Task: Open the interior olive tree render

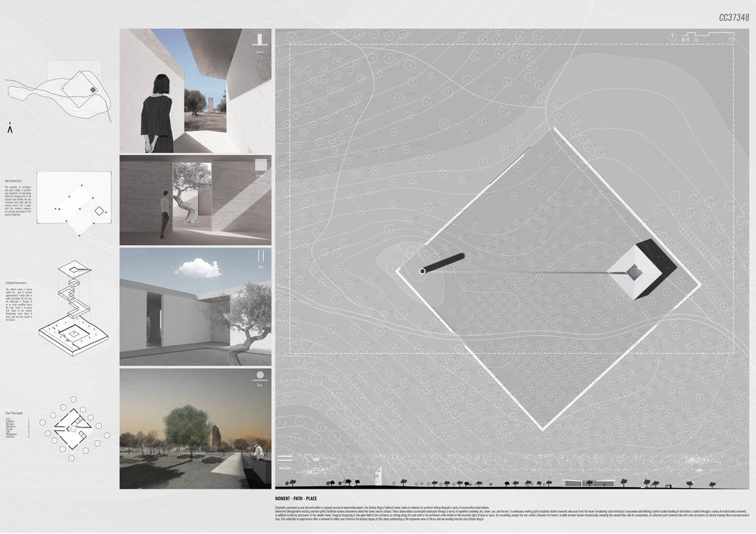Action: pos(195,200)
